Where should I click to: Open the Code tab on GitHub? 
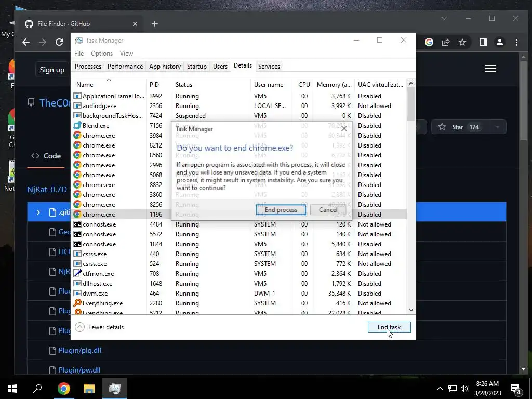point(46,156)
